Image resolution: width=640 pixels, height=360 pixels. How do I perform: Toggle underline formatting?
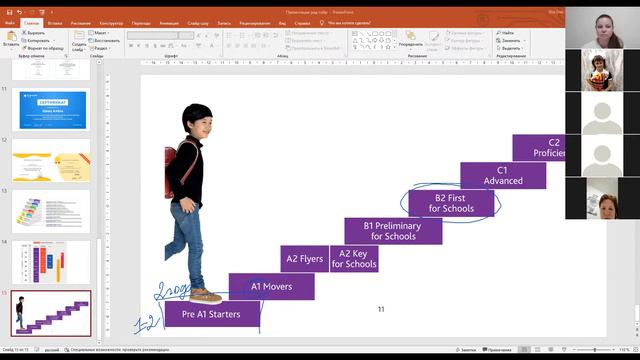coord(147,46)
